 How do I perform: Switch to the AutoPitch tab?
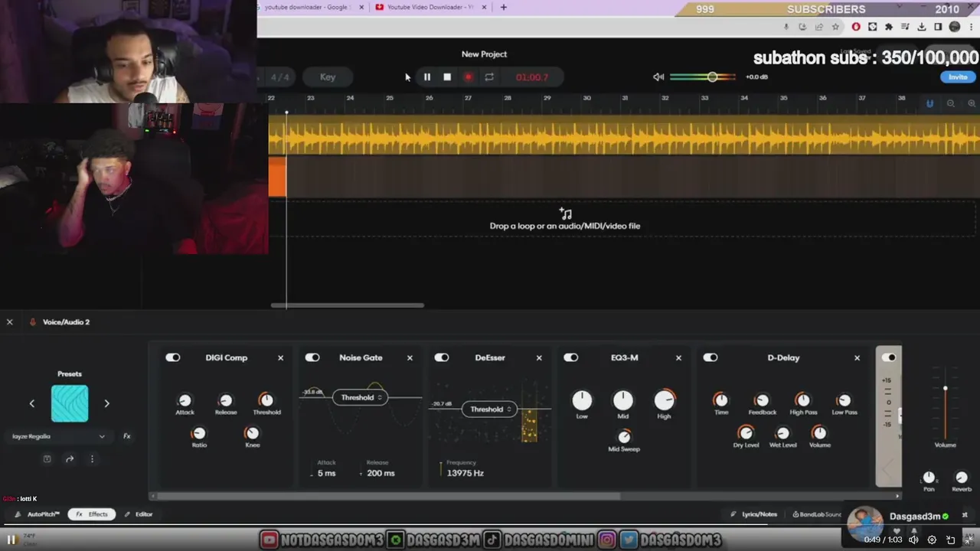(x=38, y=514)
